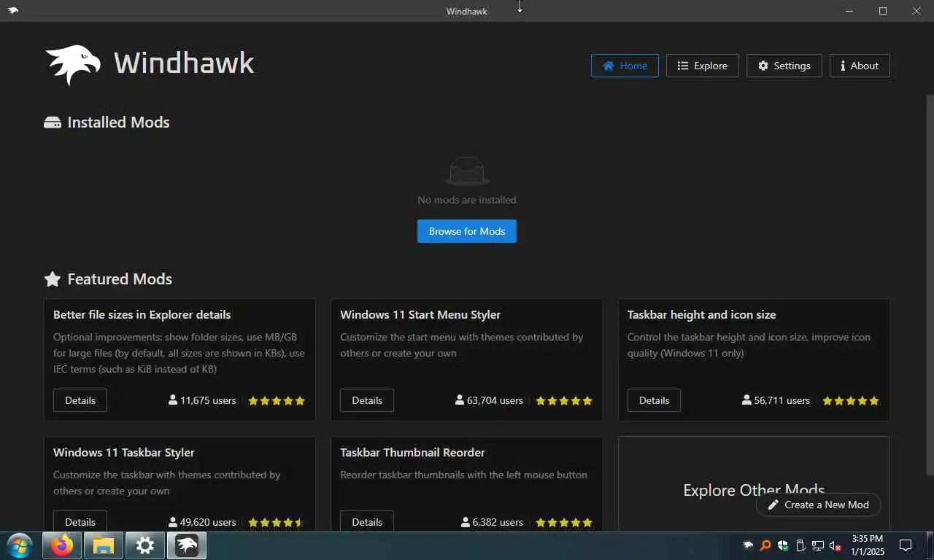Open the notification center icon
Viewport: 934px width, 560px height.
click(906, 545)
